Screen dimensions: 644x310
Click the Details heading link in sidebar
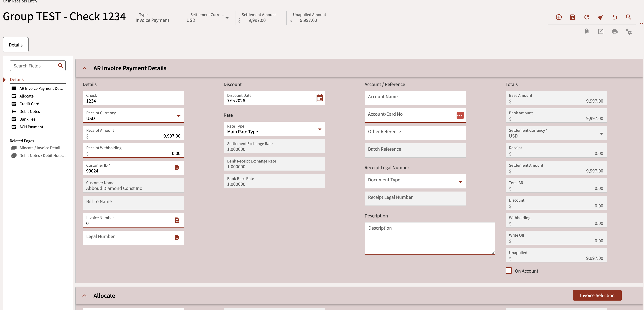(17, 80)
